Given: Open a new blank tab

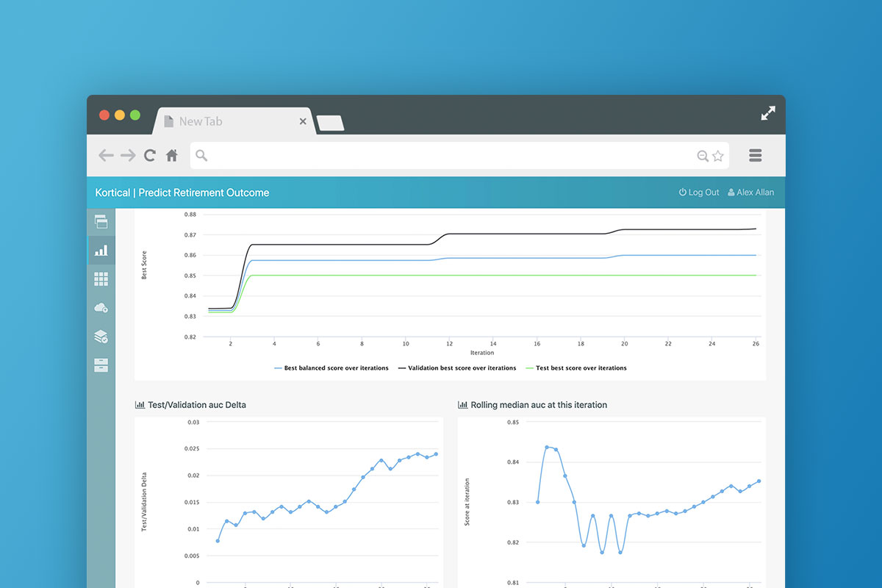Looking at the screenshot, I should pyautogui.click(x=331, y=123).
